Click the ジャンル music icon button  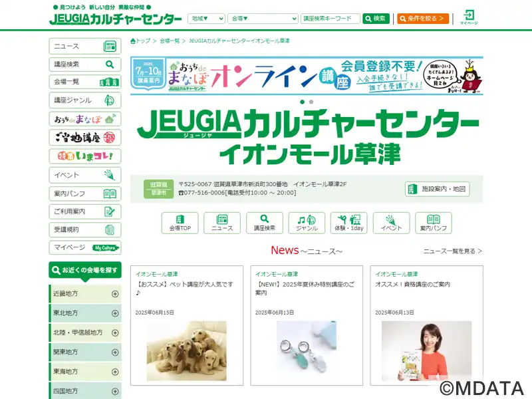(307, 223)
